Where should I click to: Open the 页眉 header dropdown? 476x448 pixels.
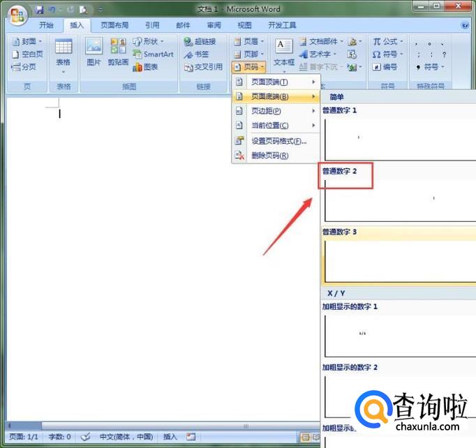pyautogui.click(x=249, y=41)
